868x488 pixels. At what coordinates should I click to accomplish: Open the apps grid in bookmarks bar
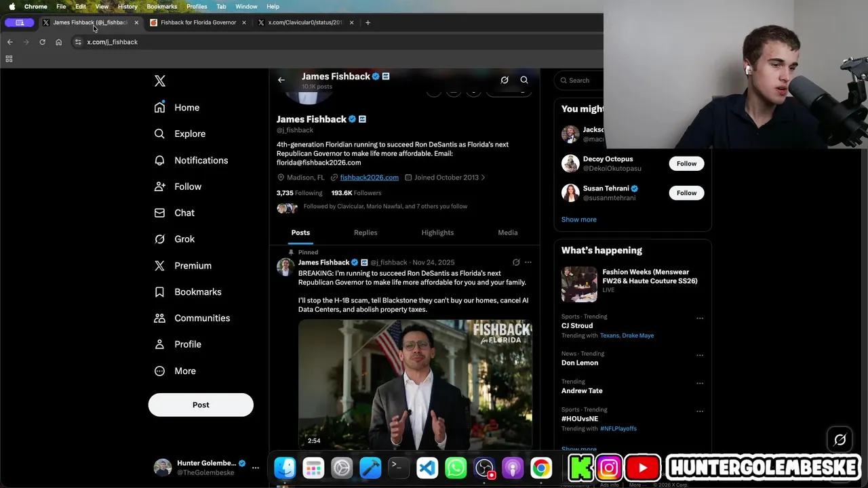tap(9, 59)
